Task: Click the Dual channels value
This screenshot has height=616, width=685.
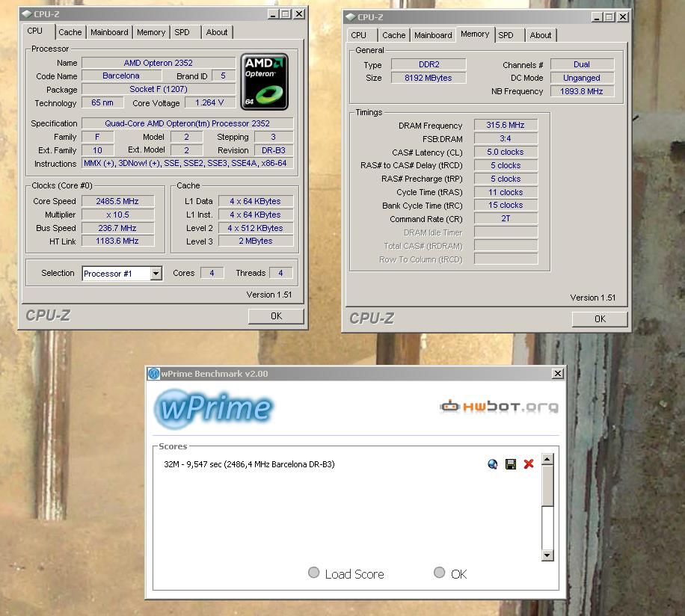Action: (x=582, y=64)
